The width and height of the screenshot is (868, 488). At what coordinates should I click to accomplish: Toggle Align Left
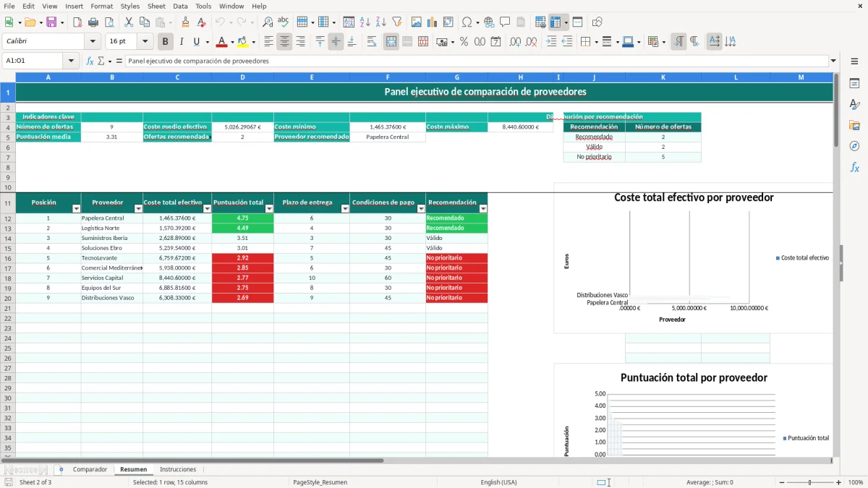point(268,42)
